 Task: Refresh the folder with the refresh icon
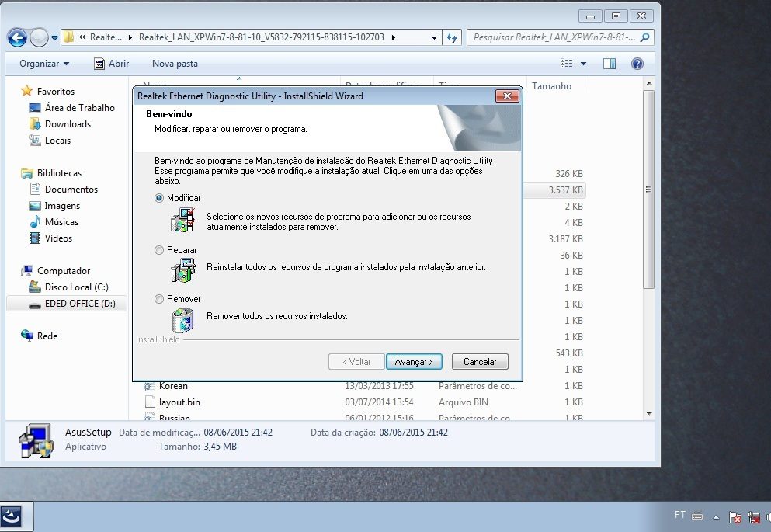click(452, 37)
